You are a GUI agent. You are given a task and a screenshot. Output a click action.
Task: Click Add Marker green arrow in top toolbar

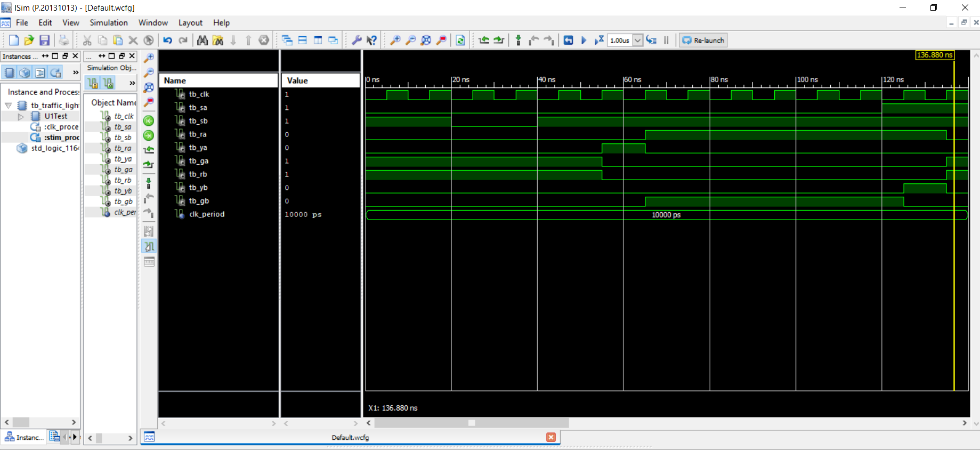coord(519,40)
